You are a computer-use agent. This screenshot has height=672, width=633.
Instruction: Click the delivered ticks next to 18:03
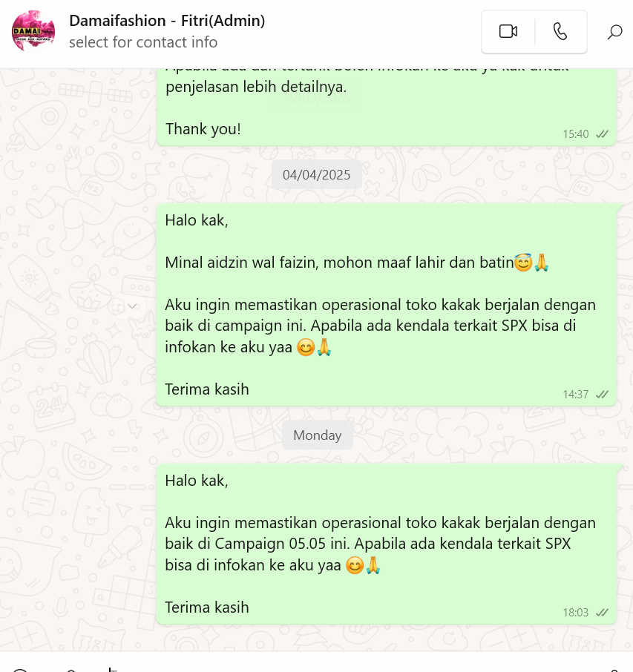602,613
